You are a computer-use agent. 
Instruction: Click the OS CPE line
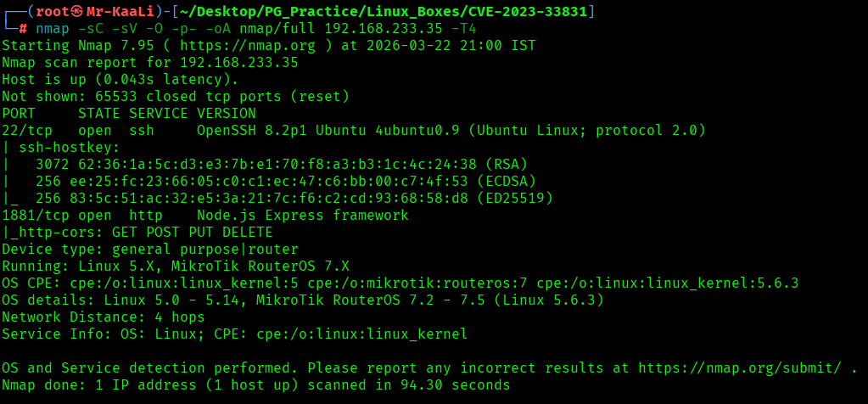tap(400, 283)
